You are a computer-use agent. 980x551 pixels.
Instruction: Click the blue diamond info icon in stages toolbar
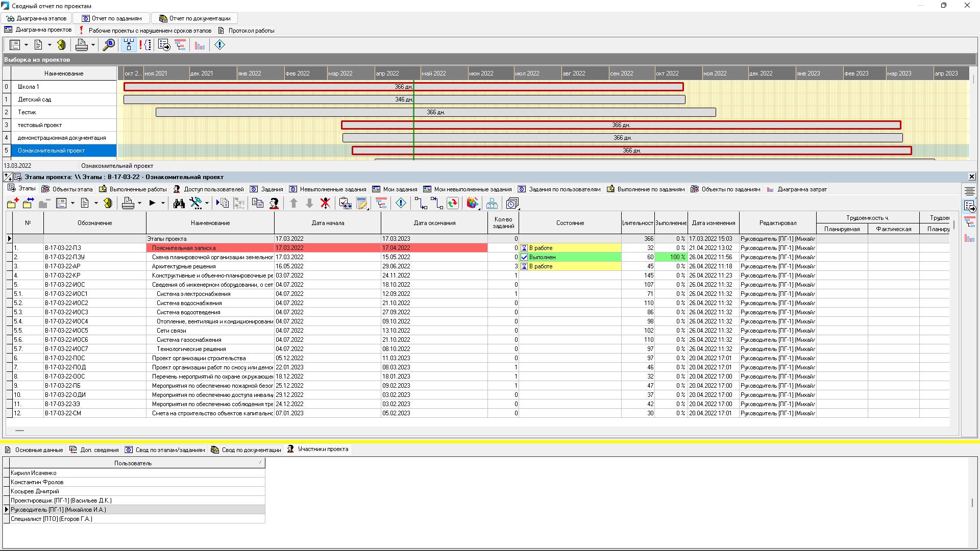401,204
